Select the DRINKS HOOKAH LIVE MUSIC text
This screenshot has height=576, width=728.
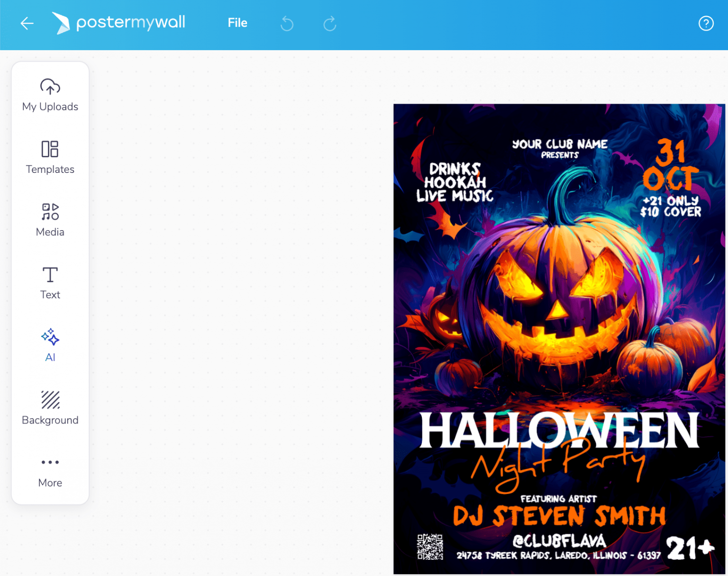455,183
